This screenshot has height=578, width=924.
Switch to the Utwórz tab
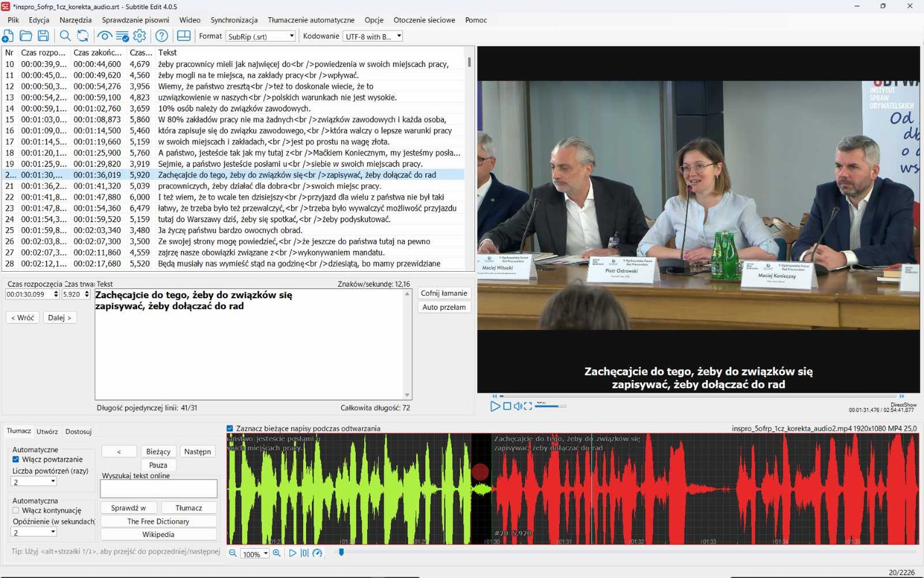47,431
